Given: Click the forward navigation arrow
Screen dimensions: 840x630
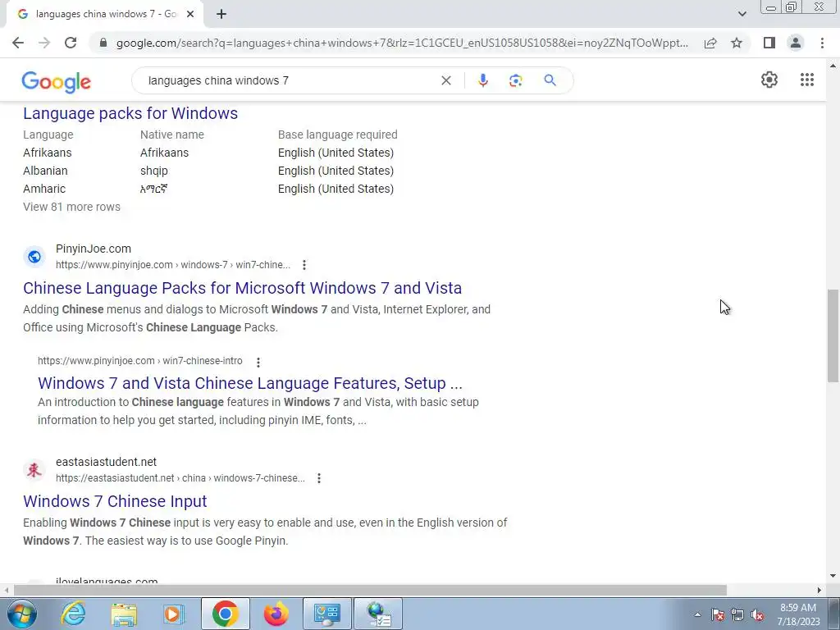Looking at the screenshot, I should [44, 43].
